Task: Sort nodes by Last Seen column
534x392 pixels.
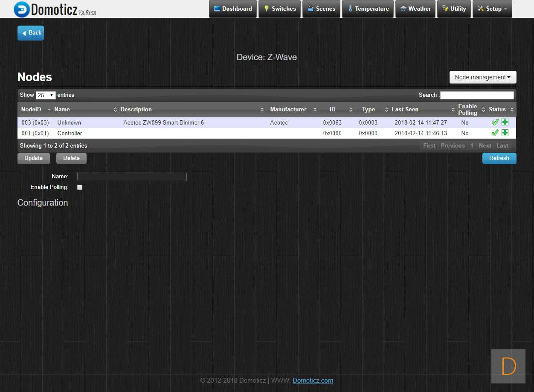Action: click(405, 110)
